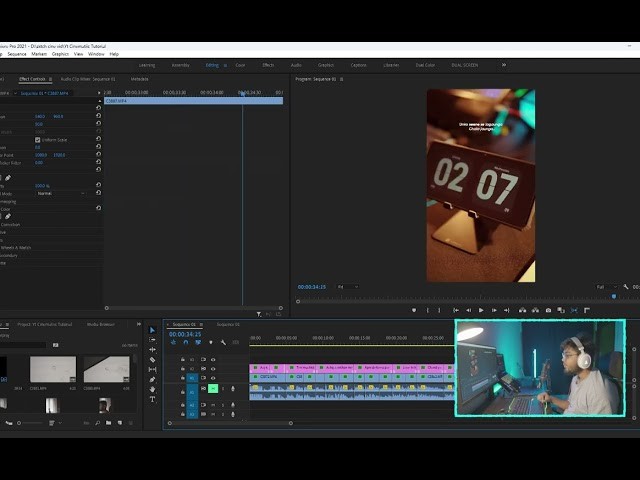
Task: Expand workspace overflow chevron menu
Action: tap(504, 65)
